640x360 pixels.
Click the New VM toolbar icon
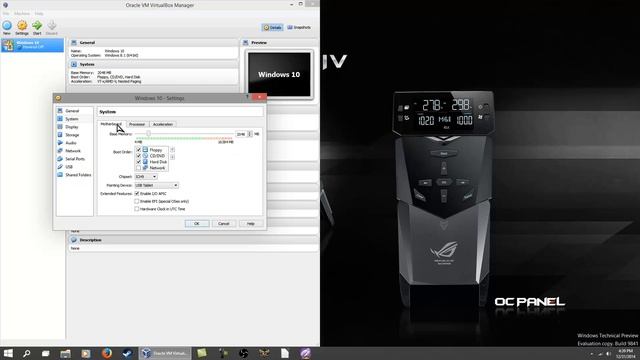click(7, 27)
